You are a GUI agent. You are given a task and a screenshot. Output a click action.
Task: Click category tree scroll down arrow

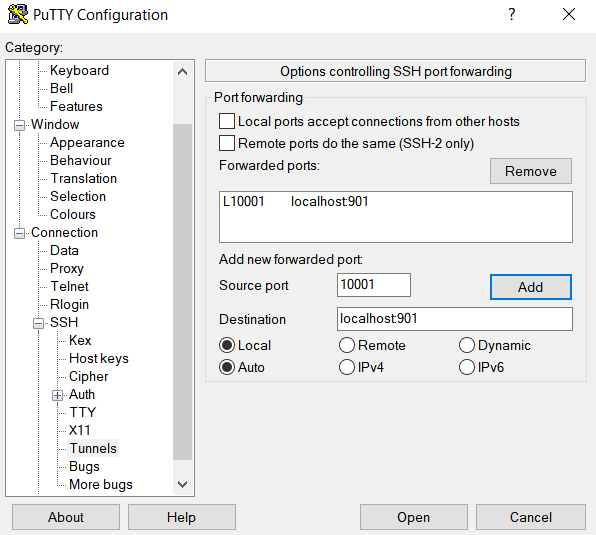point(182,484)
